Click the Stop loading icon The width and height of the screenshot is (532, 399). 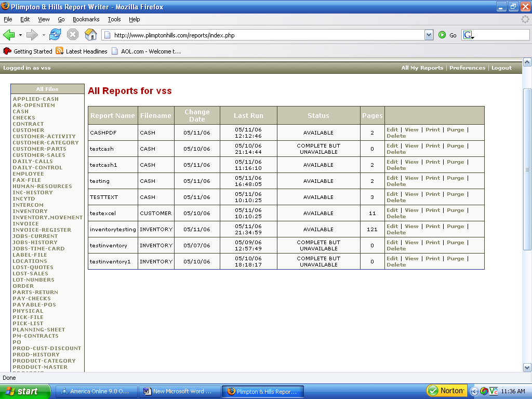pos(73,35)
